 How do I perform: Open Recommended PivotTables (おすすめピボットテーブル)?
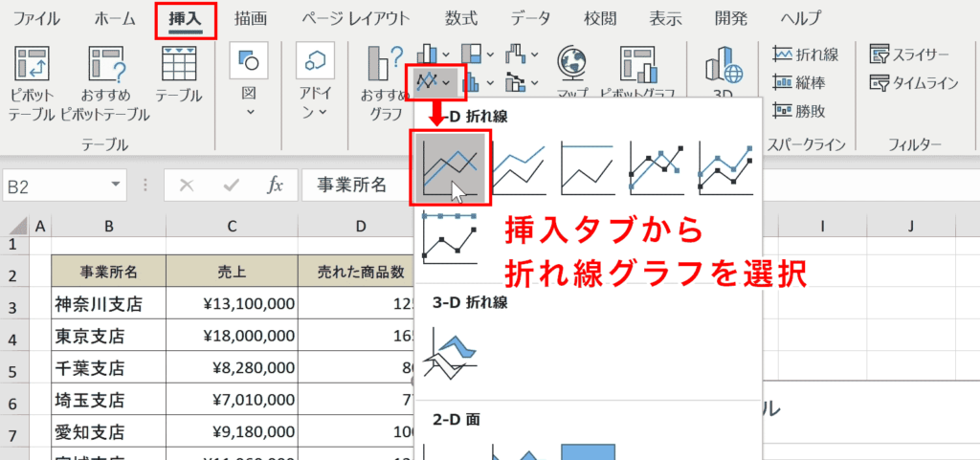click(x=105, y=83)
